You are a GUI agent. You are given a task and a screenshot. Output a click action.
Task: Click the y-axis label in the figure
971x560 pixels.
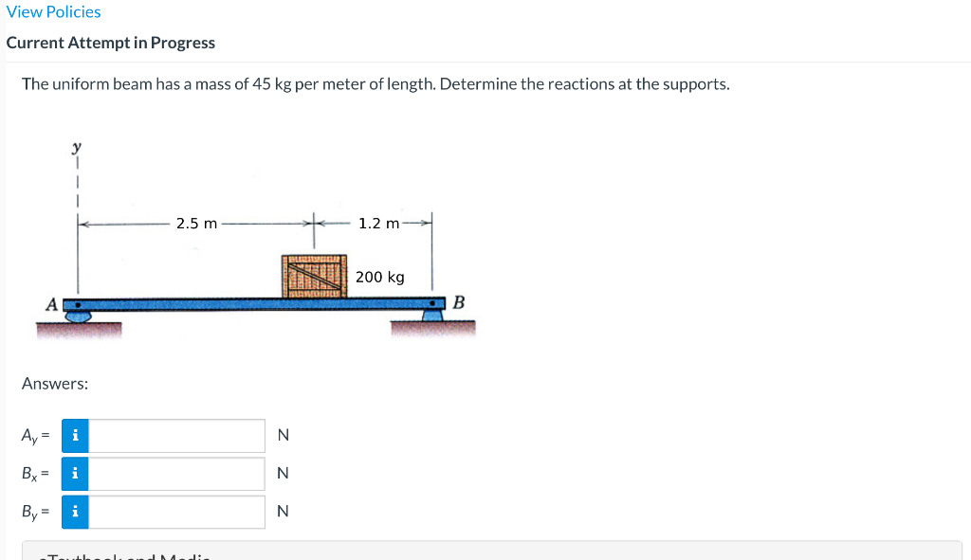(x=76, y=146)
